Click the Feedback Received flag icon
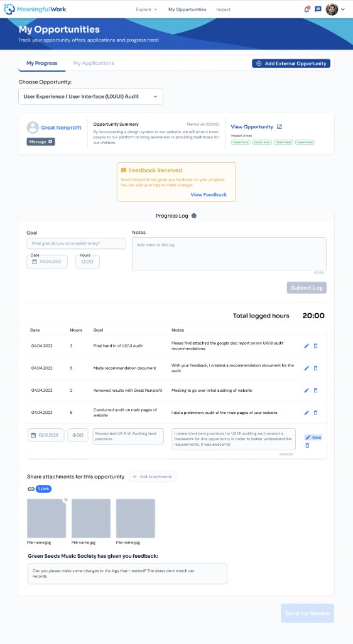This screenshot has height=644, width=353. pyautogui.click(x=123, y=170)
